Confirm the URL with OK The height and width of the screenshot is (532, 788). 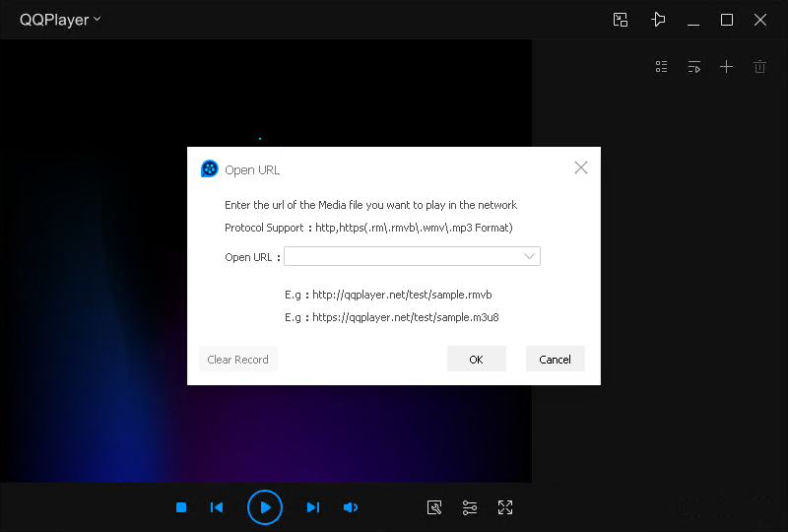pos(477,359)
